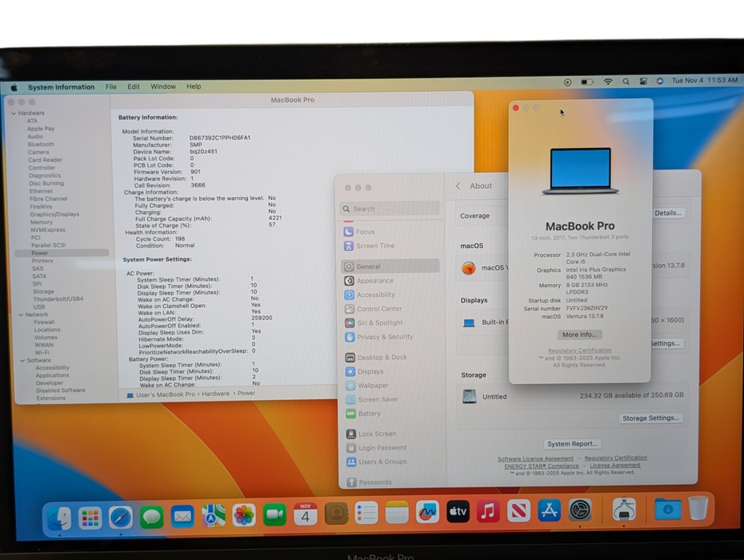Image resolution: width=744 pixels, height=560 pixels.
Task: Launch Apple TV app in the Dock
Action: [458, 511]
